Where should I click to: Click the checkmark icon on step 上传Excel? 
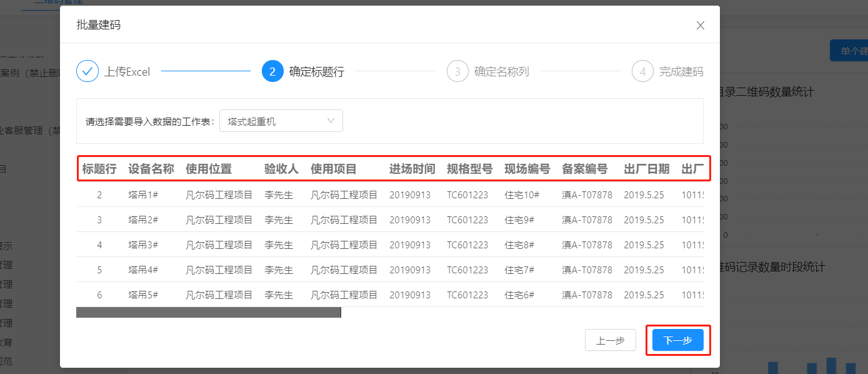(87, 71)
